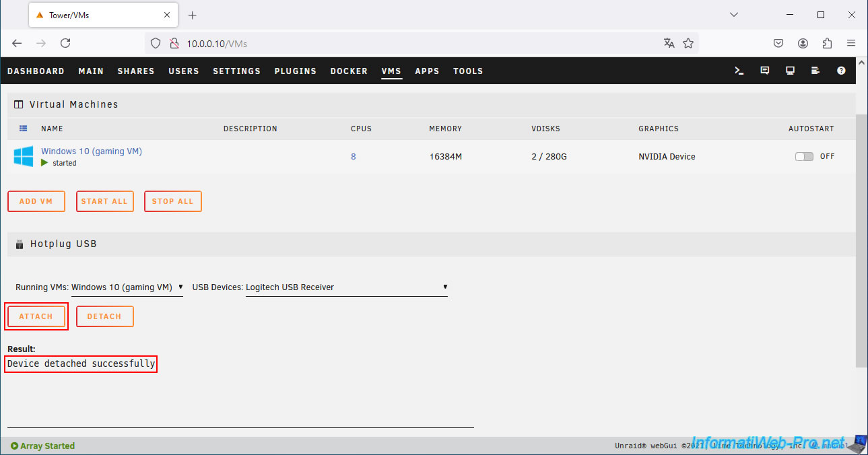Bookmark page with the star icon
The width and height of the screenshot is (868, 455).
coord(688,43)
